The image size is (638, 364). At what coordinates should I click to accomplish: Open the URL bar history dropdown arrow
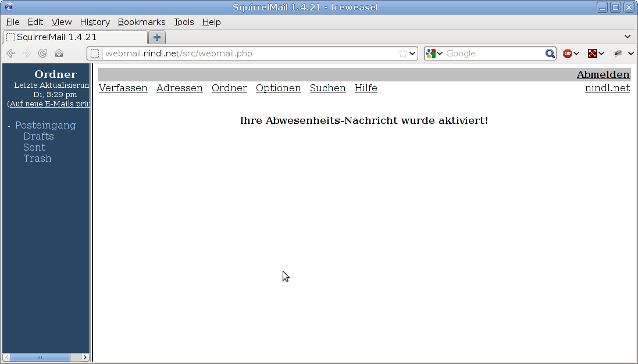point(413,53)
